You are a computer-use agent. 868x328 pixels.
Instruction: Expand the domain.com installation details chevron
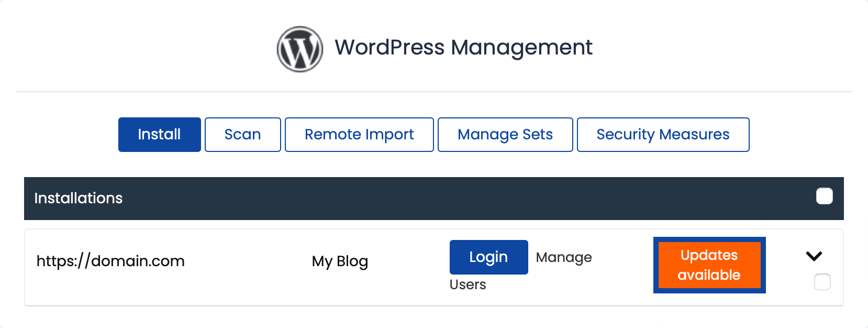tap(814, 256)
